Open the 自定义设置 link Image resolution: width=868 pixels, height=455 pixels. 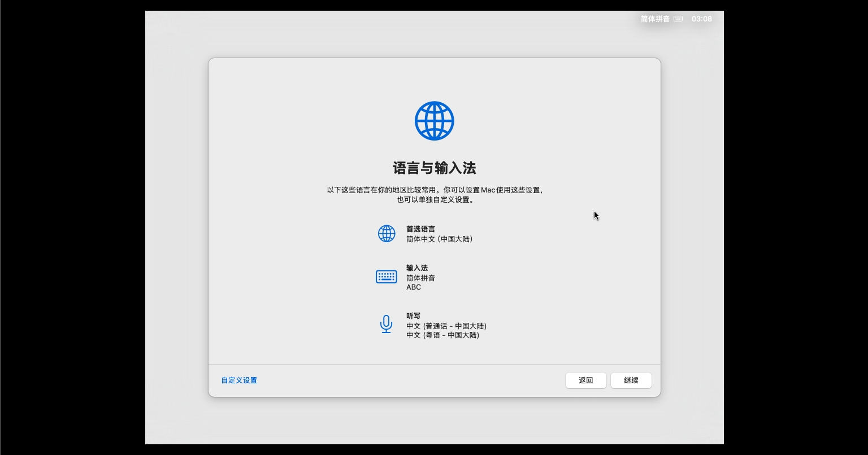click(239, 380)
